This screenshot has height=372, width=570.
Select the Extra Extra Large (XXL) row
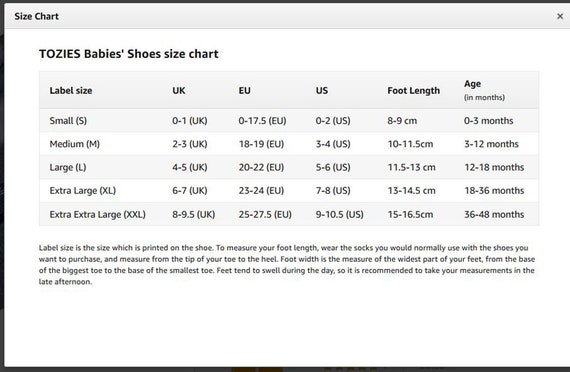[289, 214]
